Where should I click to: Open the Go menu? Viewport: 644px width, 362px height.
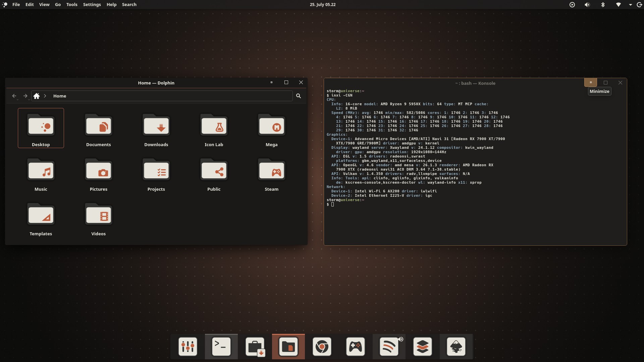58,4
